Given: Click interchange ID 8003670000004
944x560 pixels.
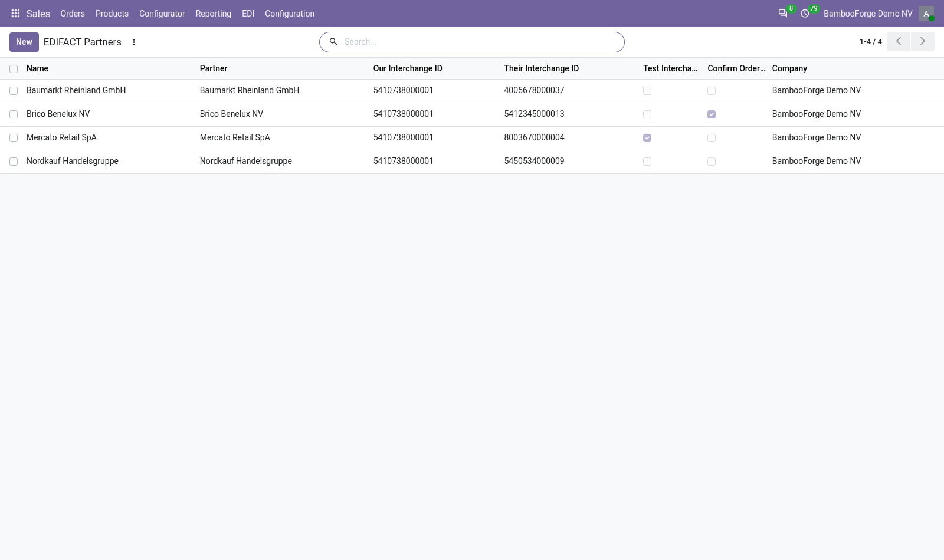Looking at the screenshot, I should [535, 137].
